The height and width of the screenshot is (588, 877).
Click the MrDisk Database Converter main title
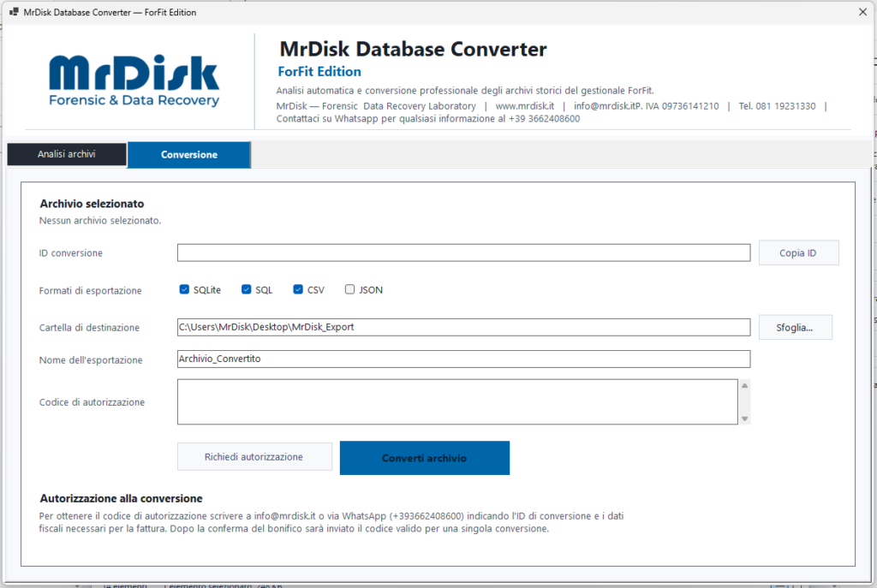tap(413, 49)
